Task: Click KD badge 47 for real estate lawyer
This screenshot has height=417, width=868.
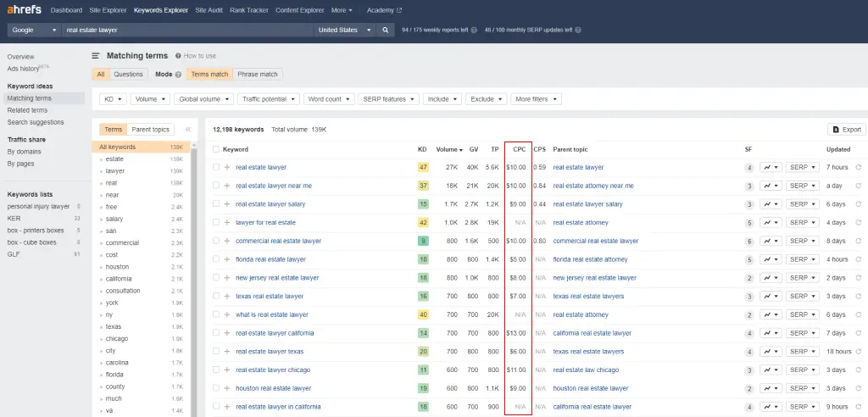Action: [x=422, y=167]
